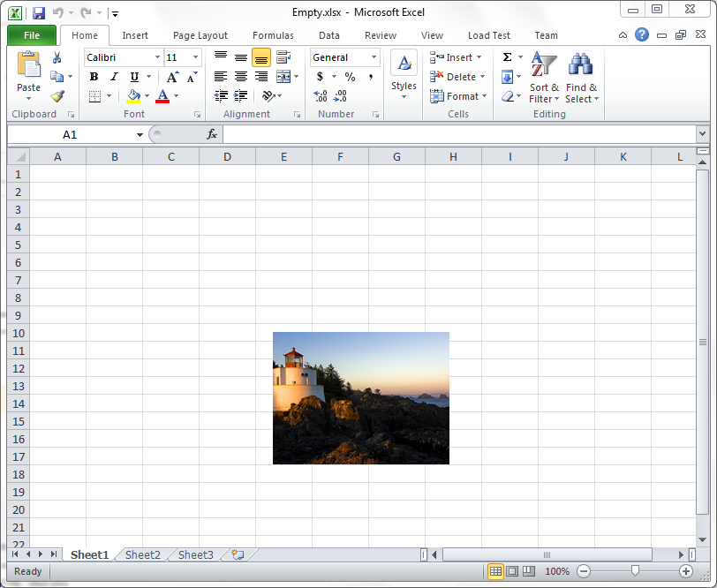Click the Insert Worksheet button
Viewport: 717px width, 588px height.
coord(237,554)
